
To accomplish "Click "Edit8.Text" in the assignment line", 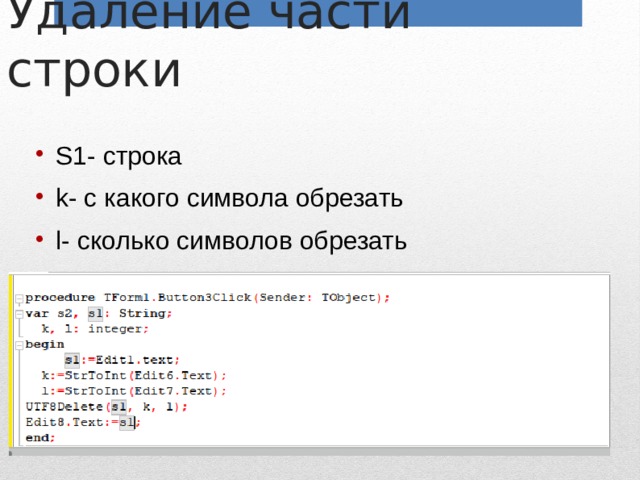I will click(x=64, y=422).
